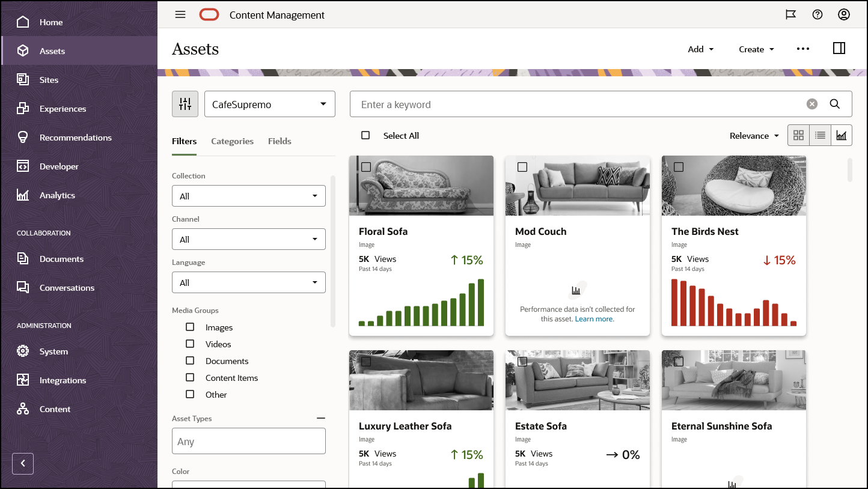
Task: Open the Eternal Sunshine Sofa asset title
Action: pyautogui.click(x=721, y=426)
